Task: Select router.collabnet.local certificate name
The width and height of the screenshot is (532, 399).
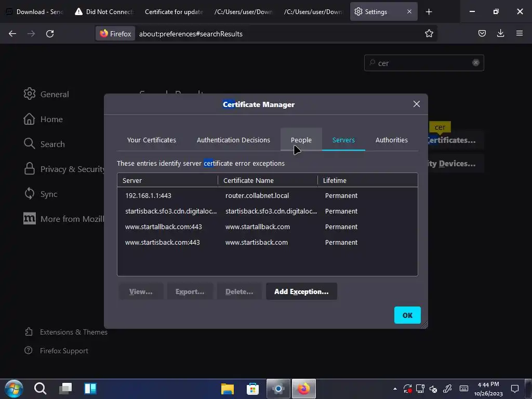Action: point(257,196)
